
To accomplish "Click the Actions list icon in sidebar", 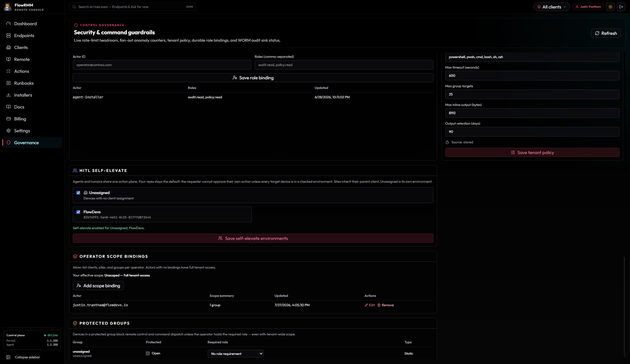I will click(x=8, y=71).
